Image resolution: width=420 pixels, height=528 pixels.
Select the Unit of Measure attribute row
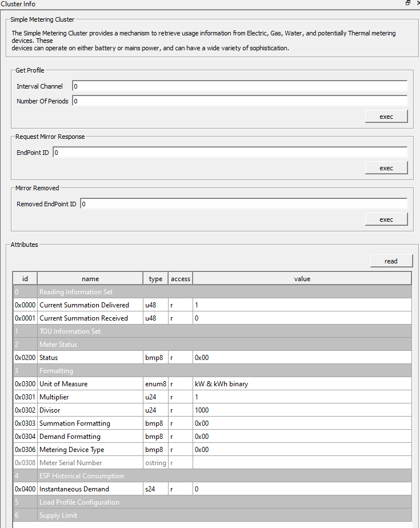(x=90, y=383)
